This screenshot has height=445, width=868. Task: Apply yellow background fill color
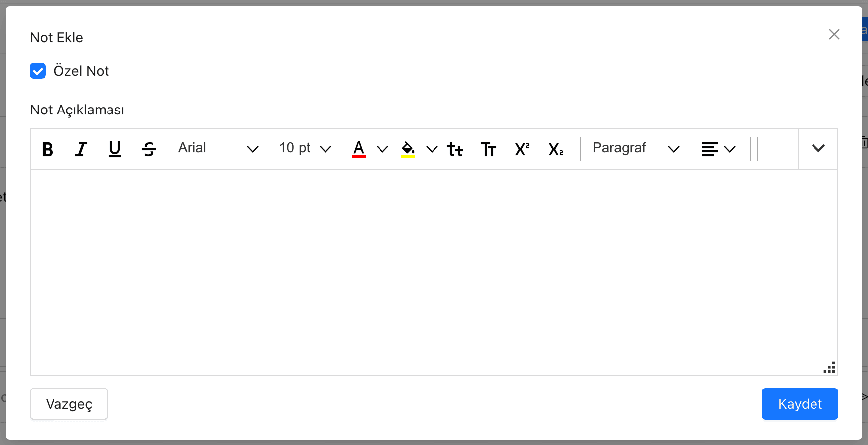(408, 149)
